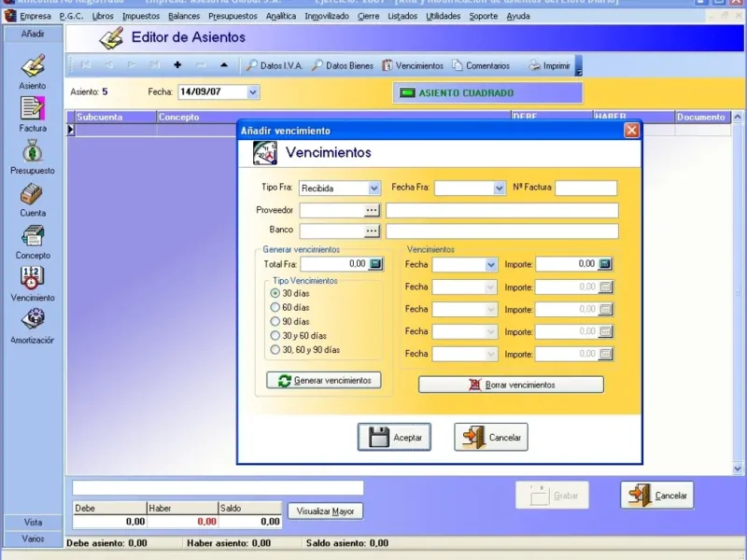Click Aceptar in the dialog
This screenshot has width=747, height=560.
coord(394,437)
